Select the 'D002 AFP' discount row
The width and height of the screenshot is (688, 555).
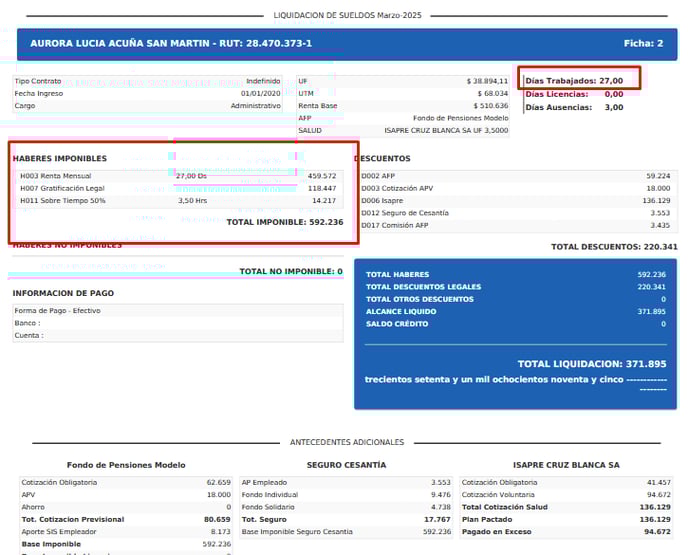tap(519, 176)
